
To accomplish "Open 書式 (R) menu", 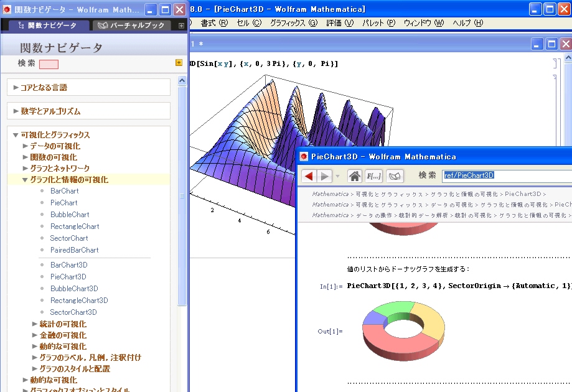I will tap(214, 23).
